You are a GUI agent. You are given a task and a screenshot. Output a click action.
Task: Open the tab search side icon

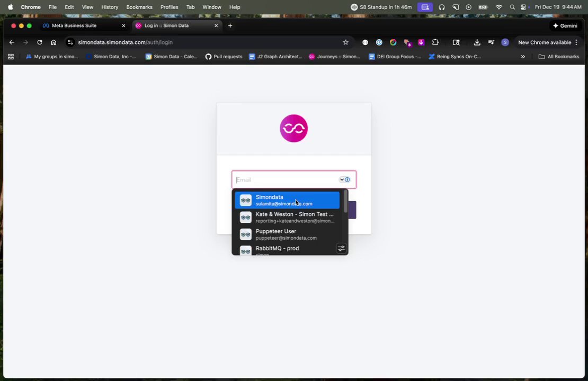click(456, 42)
